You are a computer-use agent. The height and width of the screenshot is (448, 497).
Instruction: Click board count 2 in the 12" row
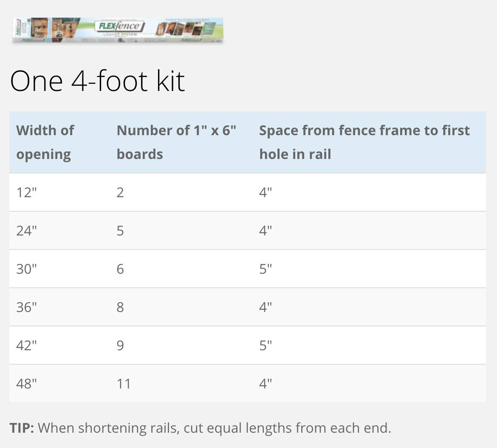120,193
